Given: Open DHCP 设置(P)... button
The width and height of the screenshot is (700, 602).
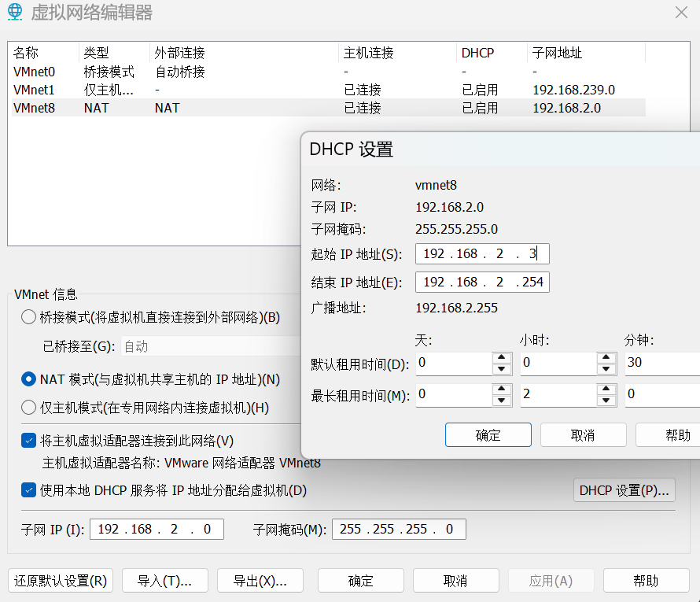Looking at the screenshot, I should click(624, 490).
